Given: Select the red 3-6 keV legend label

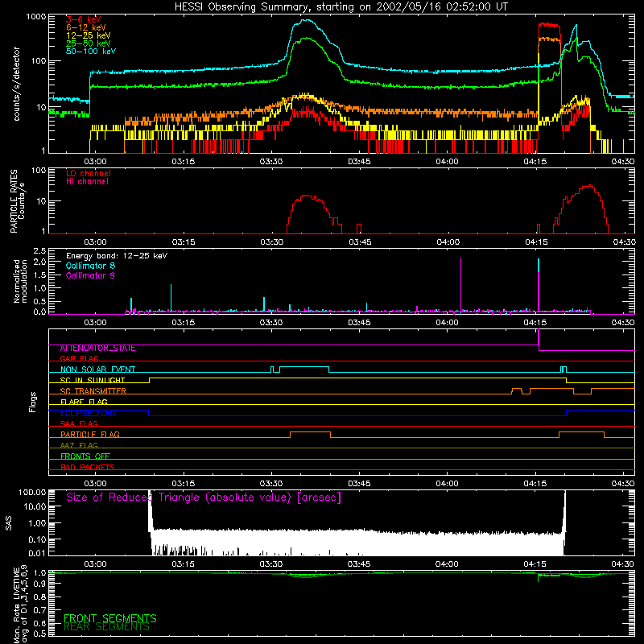Looking at the screenshot, I should (84, 19).
